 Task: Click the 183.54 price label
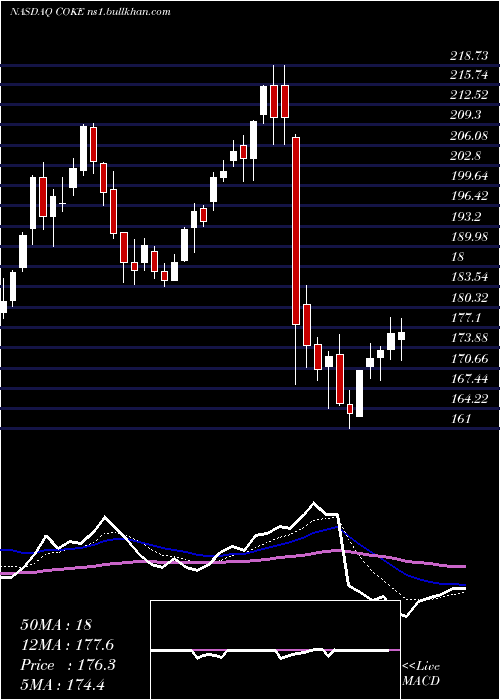[x=469, y=277]
